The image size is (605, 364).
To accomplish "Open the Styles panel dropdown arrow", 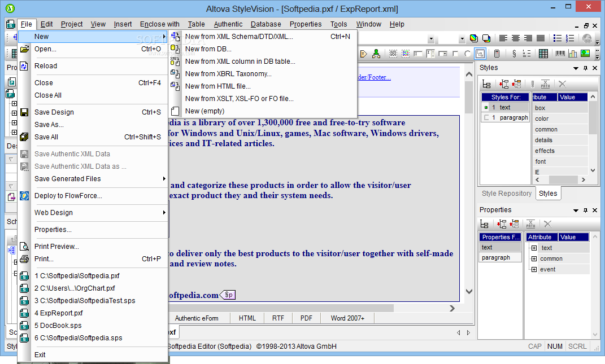I will 576,68.
